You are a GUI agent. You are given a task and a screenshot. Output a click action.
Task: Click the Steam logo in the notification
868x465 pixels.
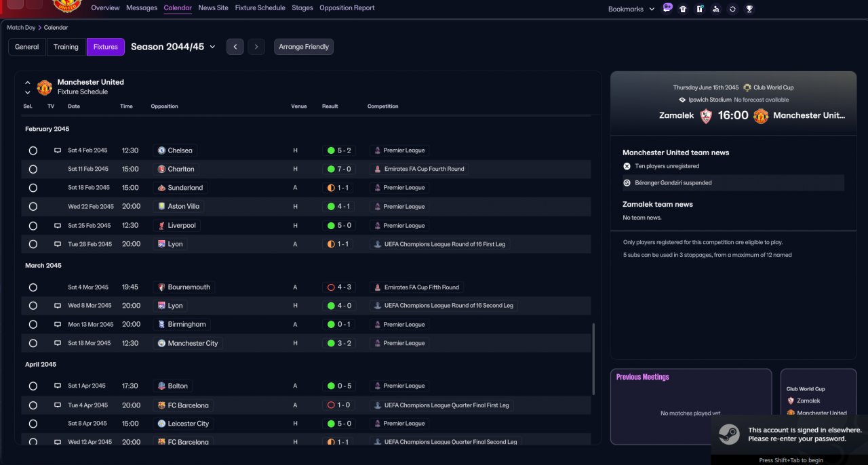click(x=729, y=434)
